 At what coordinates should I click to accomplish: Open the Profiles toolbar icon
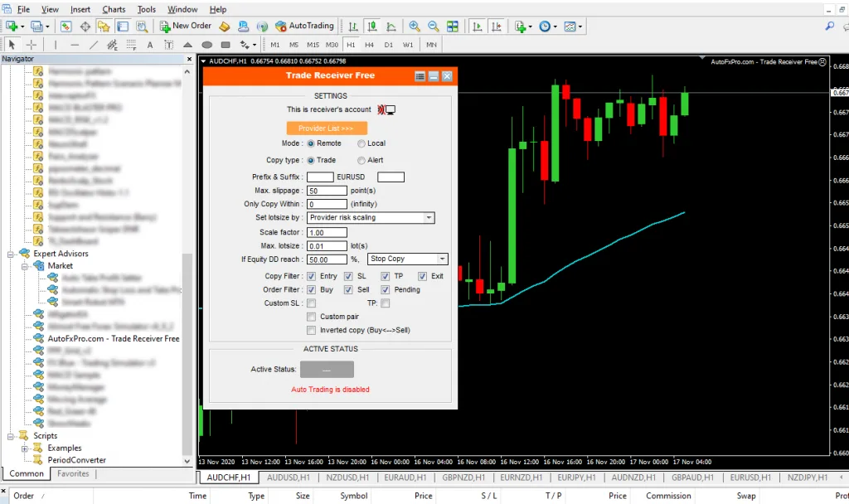point(38,26)
